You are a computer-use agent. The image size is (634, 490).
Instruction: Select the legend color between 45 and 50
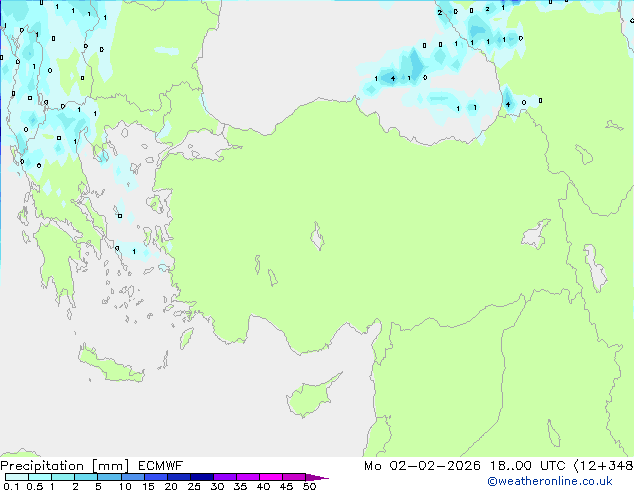[x=296, y=478]
